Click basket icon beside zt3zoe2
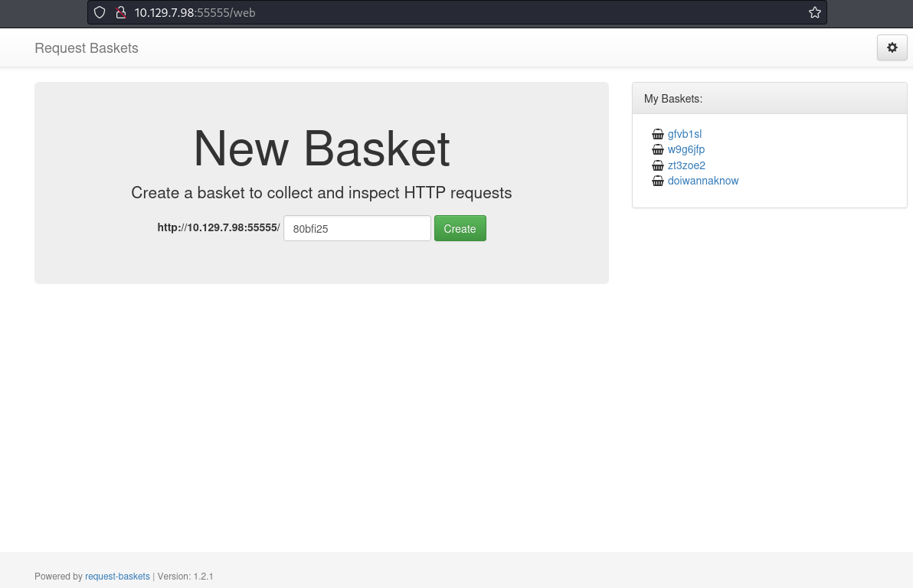The height and width of the screenshot is (588, 913). click(x=657, y=165)
